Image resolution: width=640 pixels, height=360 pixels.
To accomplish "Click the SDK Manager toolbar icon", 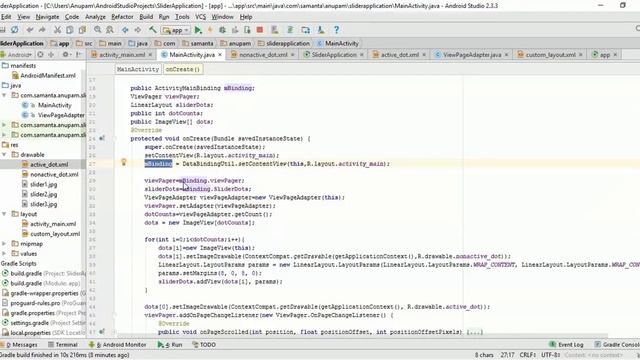I will click(x=321, y=30).
